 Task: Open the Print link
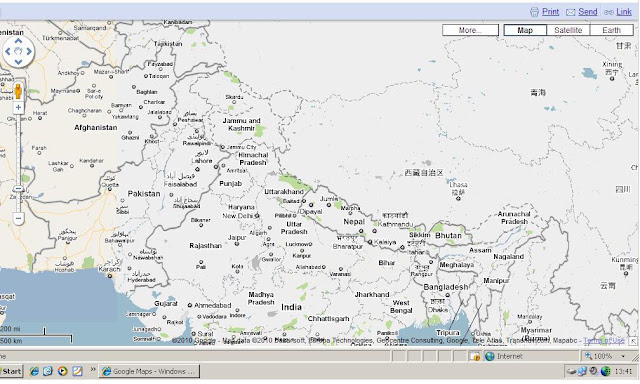click(x=550, y=12)
